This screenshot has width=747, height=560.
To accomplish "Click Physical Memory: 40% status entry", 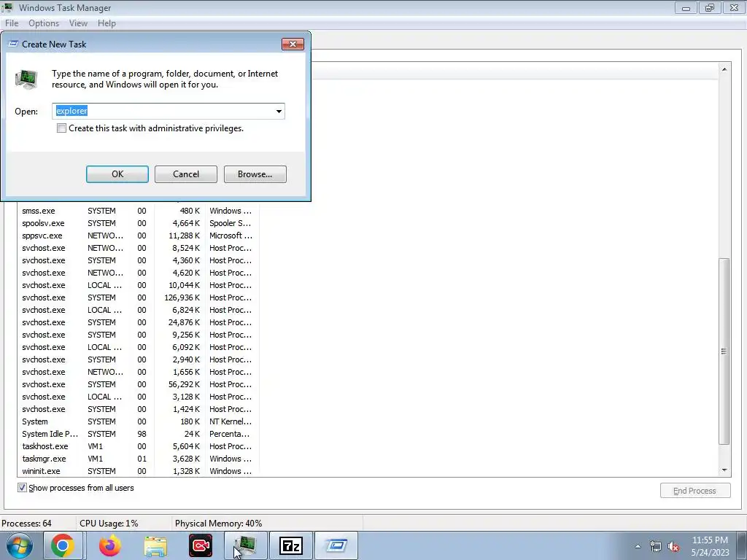I will (219, 524).
